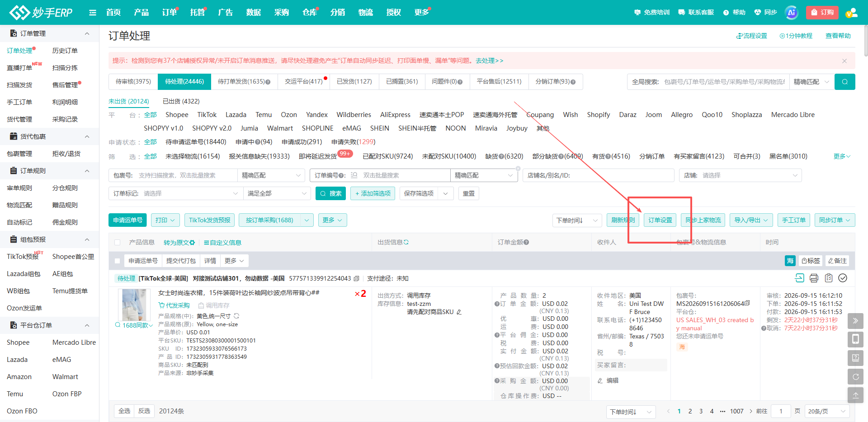Open the 店铺 请选择 dropdown

click(x=740, y=175)
